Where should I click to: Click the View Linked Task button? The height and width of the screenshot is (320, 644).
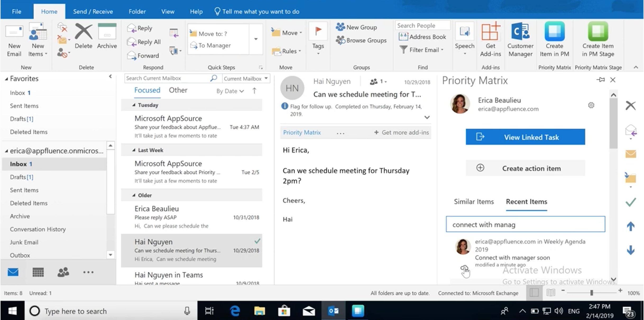pos(525,137)
